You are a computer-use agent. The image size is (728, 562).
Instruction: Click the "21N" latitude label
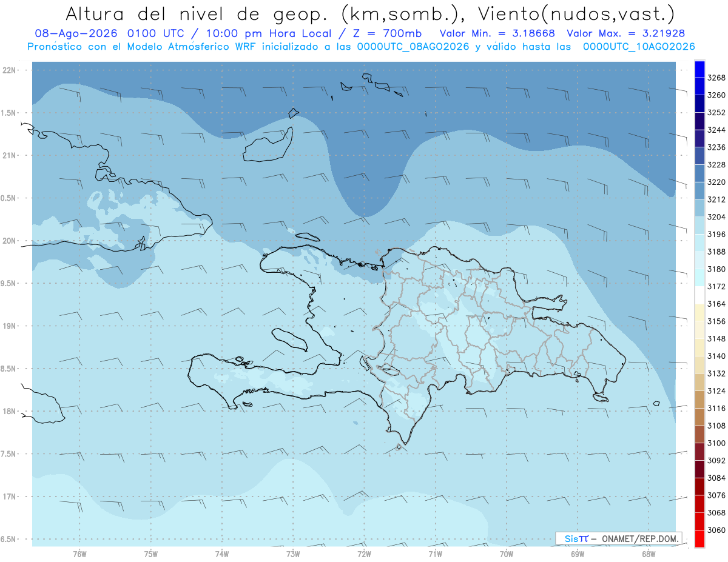click(x=9, y=155)
